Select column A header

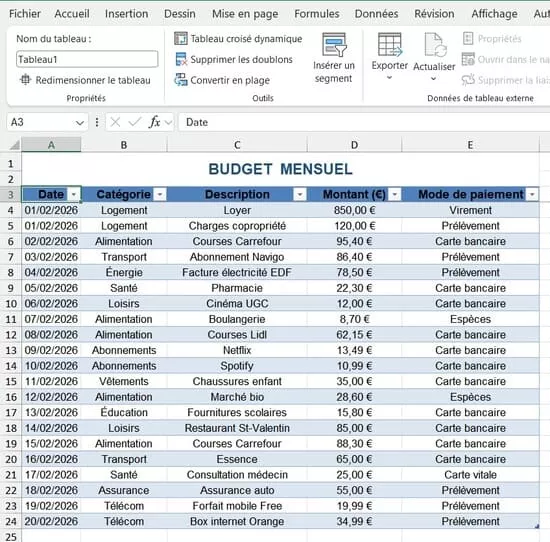pyautogui.click(x=51, y=145)
